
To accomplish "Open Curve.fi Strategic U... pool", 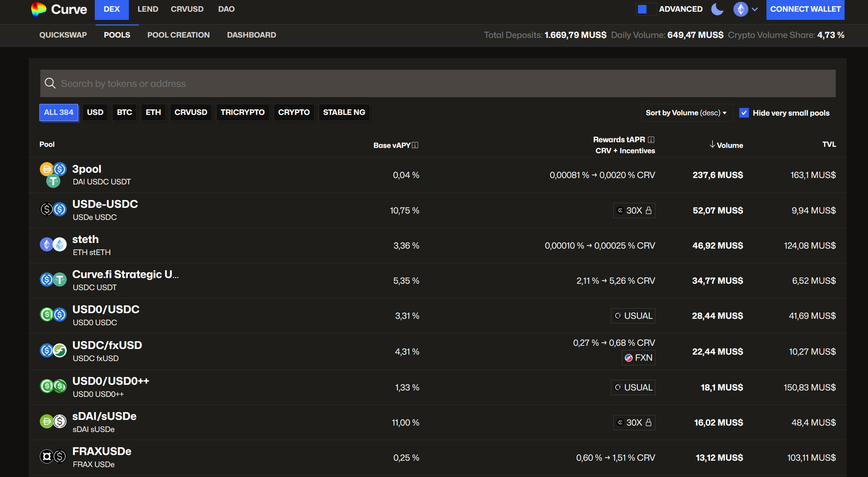I will (x=125, y=274).
